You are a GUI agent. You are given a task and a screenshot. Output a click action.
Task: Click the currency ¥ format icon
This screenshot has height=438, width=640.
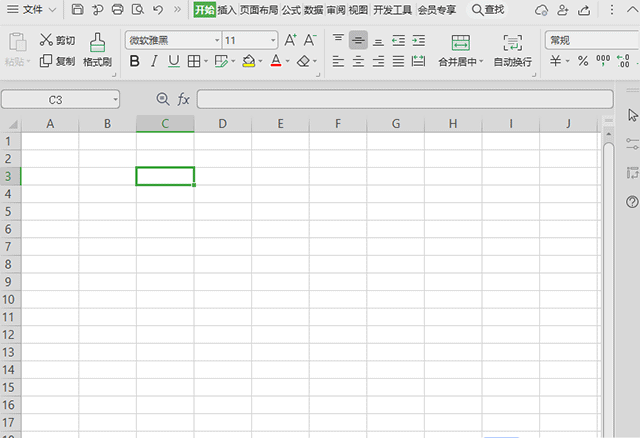click(x=555, y=61)
